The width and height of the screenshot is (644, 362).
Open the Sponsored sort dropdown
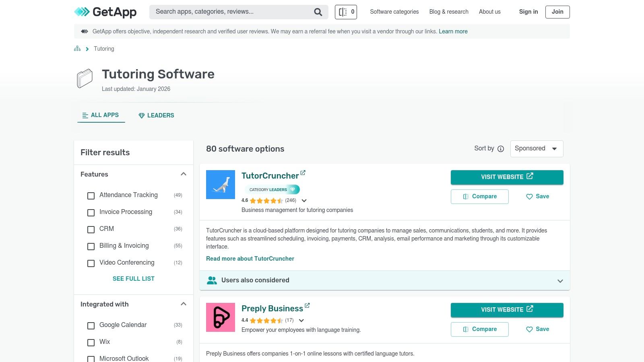(537, 148)
